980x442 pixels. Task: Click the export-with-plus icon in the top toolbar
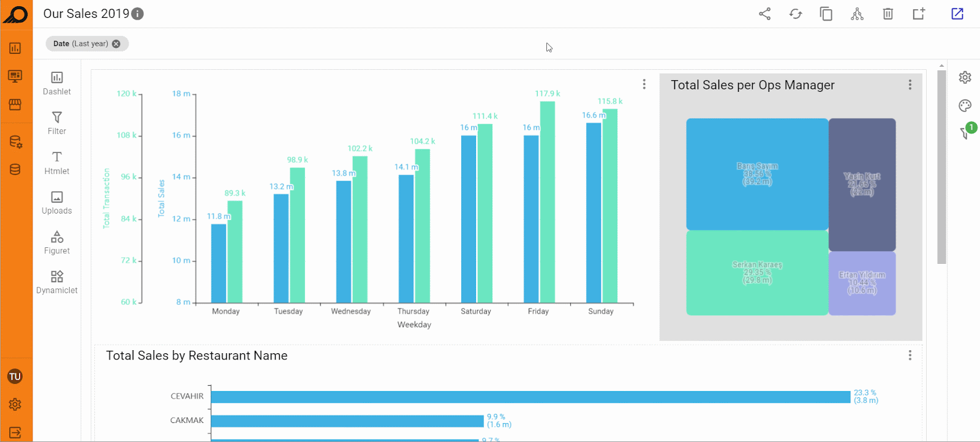tap(919, 14)
